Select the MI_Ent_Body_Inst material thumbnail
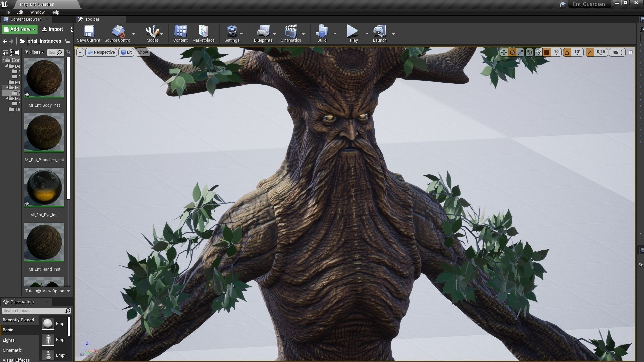644x362 pixels. click(44, 78)
